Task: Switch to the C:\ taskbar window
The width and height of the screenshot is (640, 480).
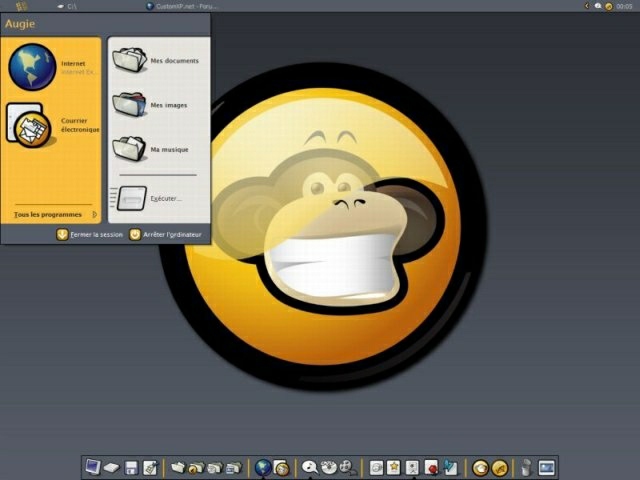Action: click(x=67, y=6)
